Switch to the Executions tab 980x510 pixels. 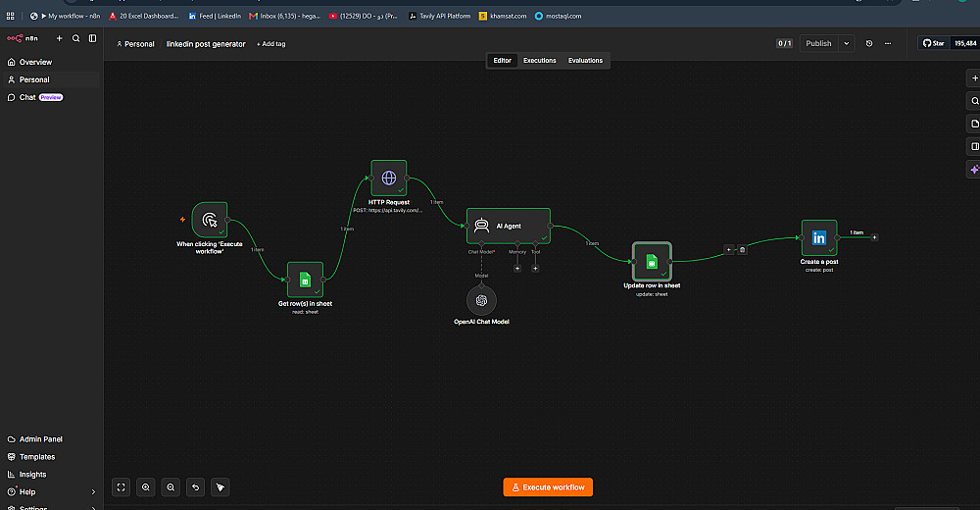pyautogui.click(x=539, y=61)
